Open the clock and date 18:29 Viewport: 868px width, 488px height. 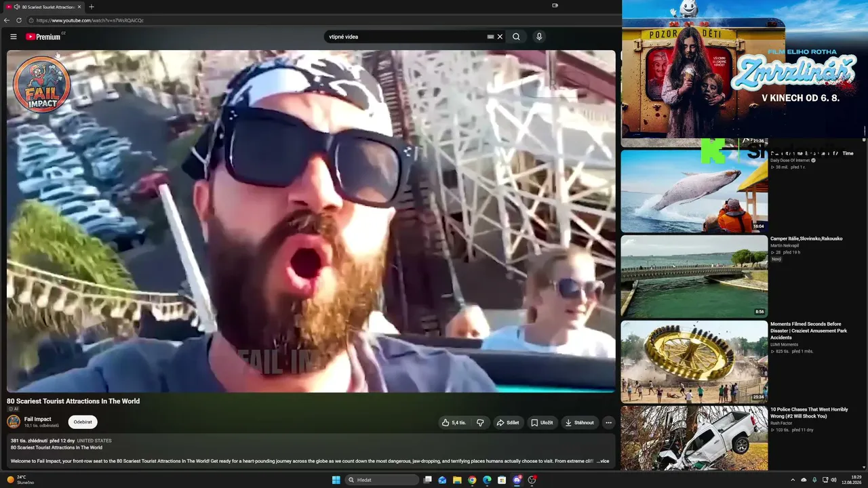(851, 480)
